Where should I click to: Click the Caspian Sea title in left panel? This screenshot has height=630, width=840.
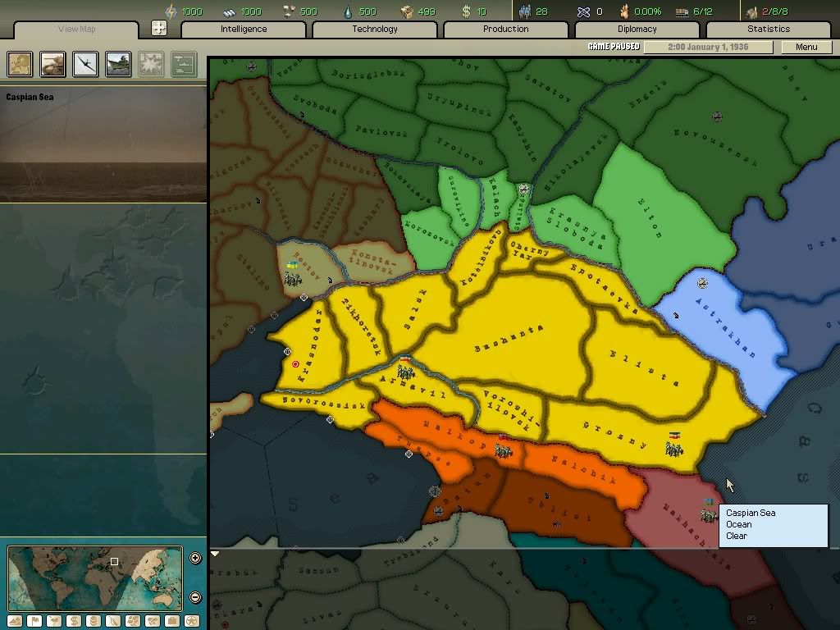tap(30, 97)
